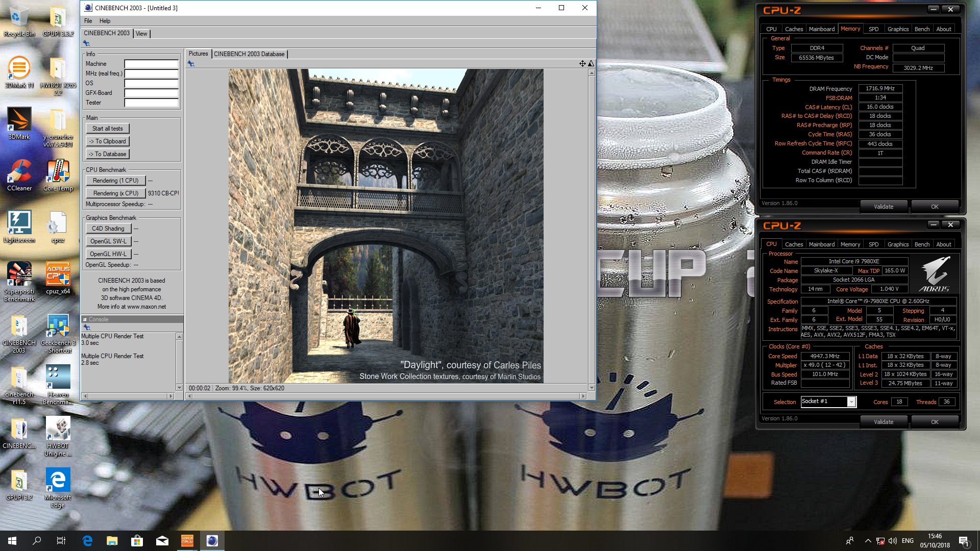Open GPUPI 3.2 desktop folder

19,484
